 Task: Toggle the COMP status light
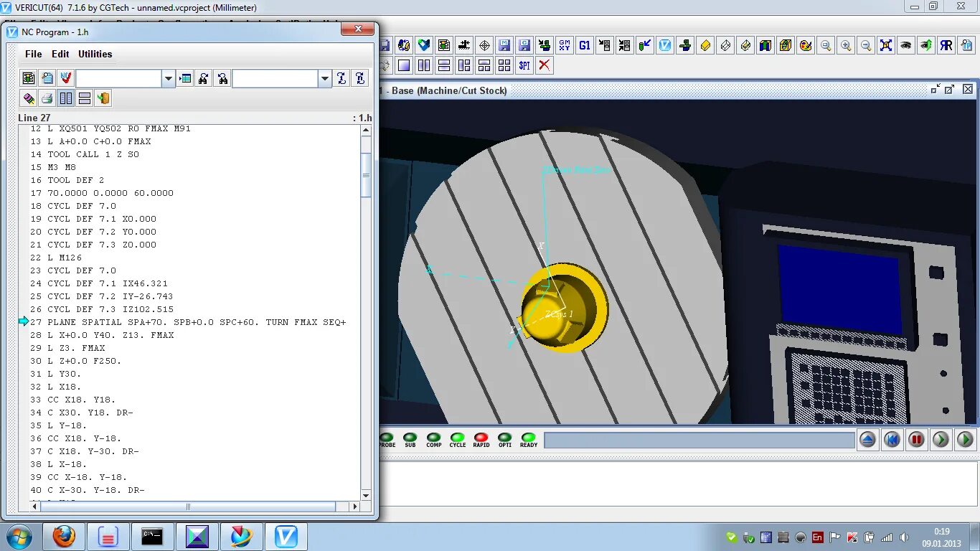coord(434,440)
